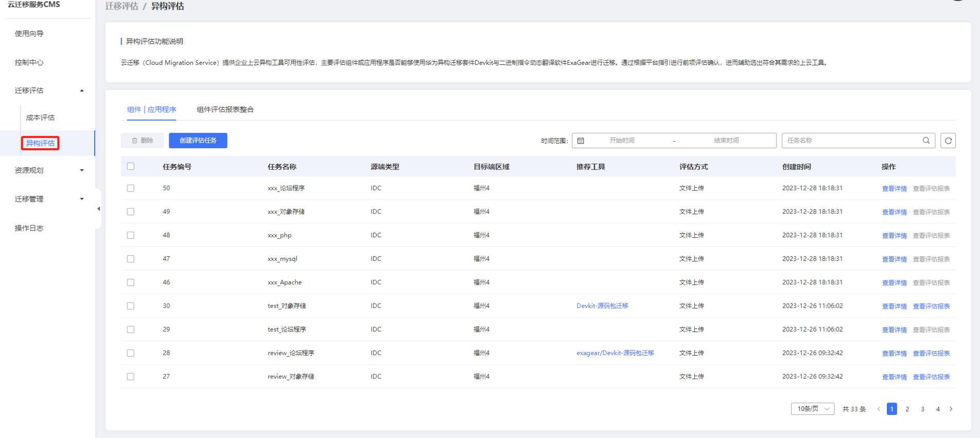Viewport: 980px width, 438px height.
Task: Click task name test_论坛程序
Action: pyautogui.click(x=287, y=329)
